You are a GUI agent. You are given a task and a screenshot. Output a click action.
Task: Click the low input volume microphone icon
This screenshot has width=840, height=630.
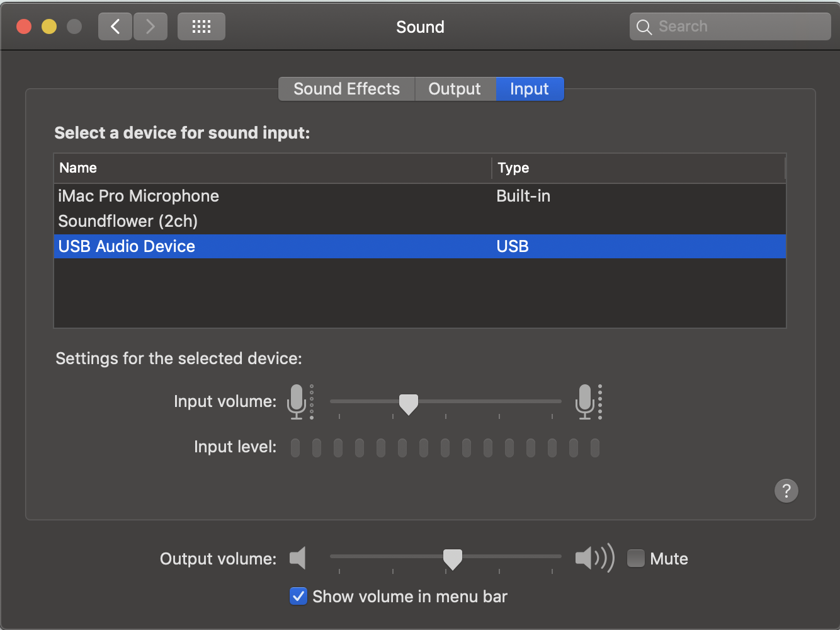[x=297, y=401]
